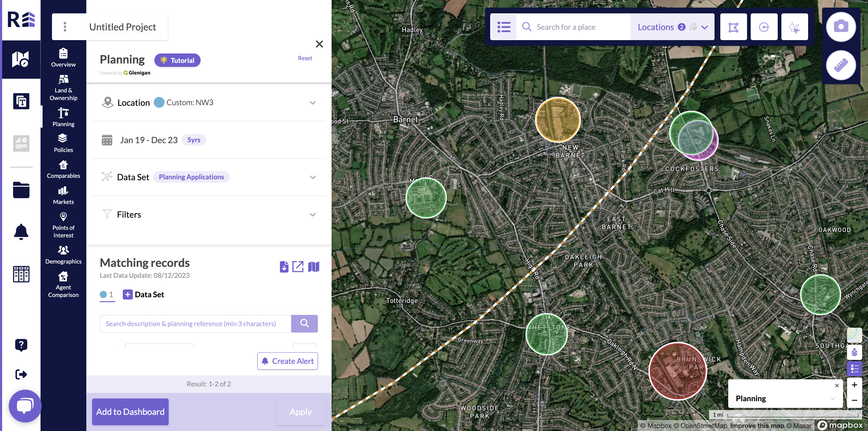Screen dimensions: 868x431
Task: Click the download records icon
Action: coord(284,267)
